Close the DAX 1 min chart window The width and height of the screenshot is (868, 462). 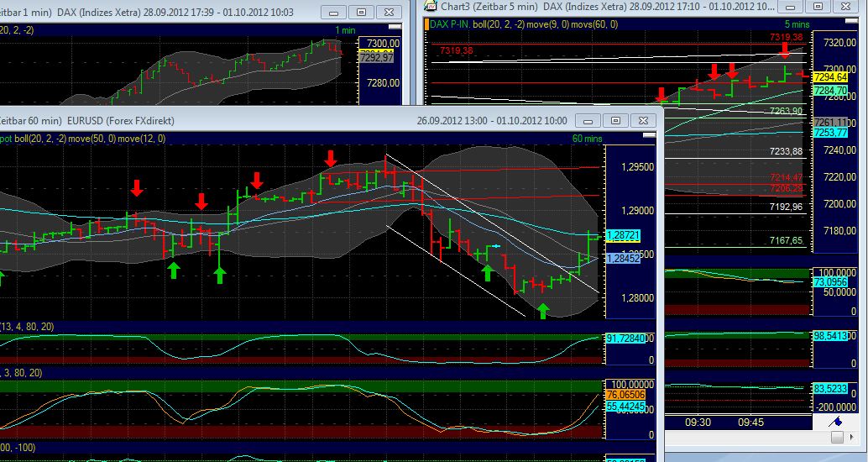[390, 13]
